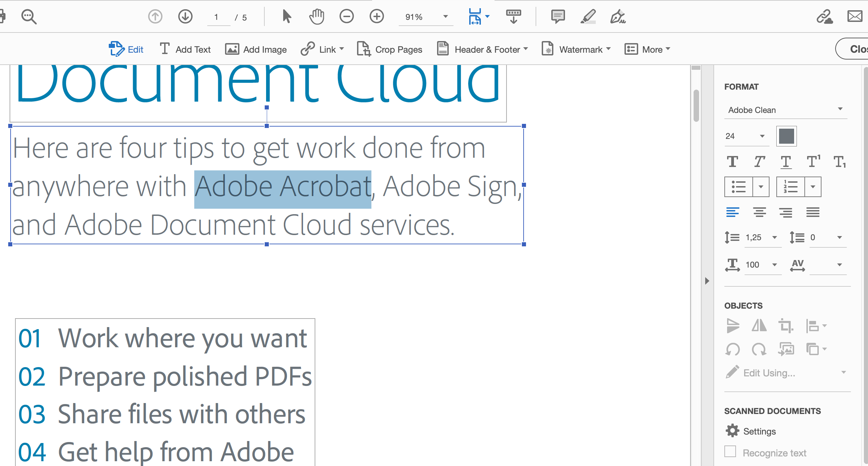Go to next page arrow
The image size is (868, 466).
point(185,16)
